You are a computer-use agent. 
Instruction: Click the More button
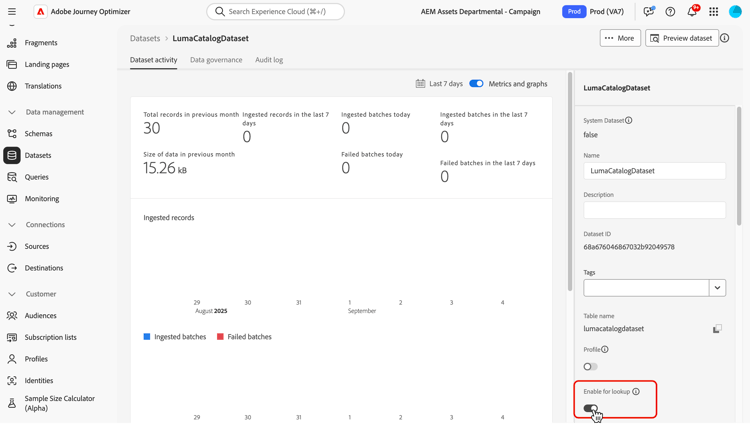pyautogui.click(x=620, y=38)
